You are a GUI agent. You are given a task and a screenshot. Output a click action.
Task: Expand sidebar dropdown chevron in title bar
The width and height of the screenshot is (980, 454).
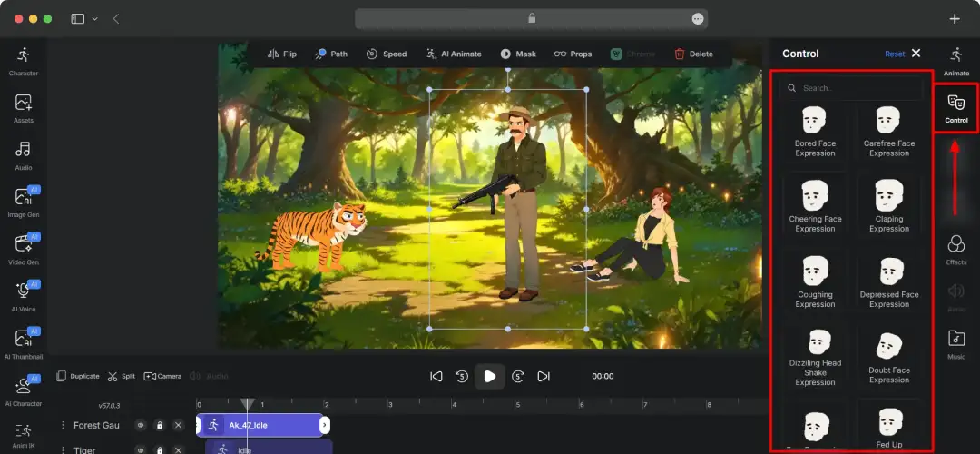click(95, 19)
